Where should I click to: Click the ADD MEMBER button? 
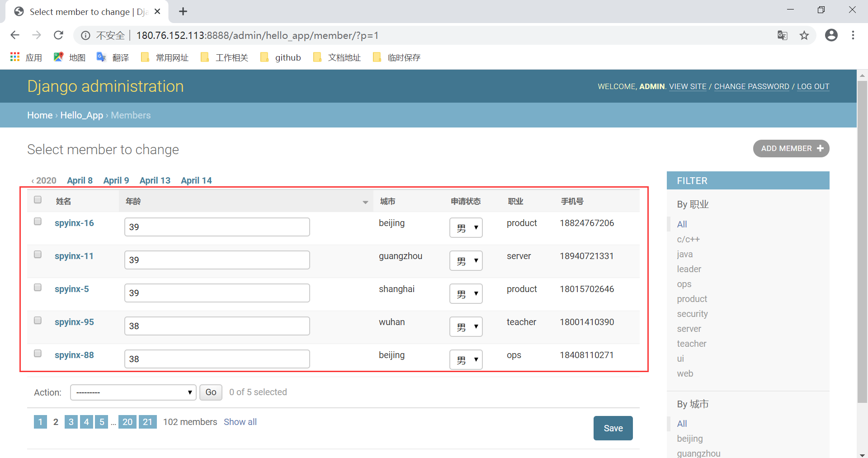pos(791,148)
